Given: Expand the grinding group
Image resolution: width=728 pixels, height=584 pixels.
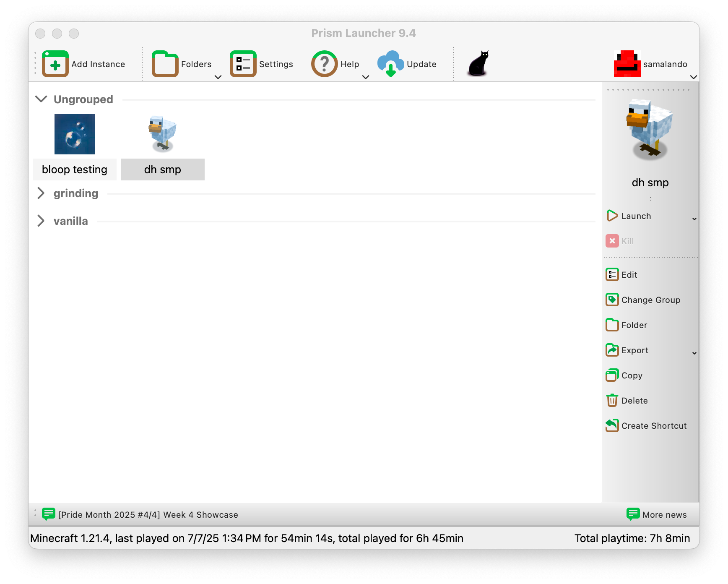Looking at the screenshot, I should point(41,193).
